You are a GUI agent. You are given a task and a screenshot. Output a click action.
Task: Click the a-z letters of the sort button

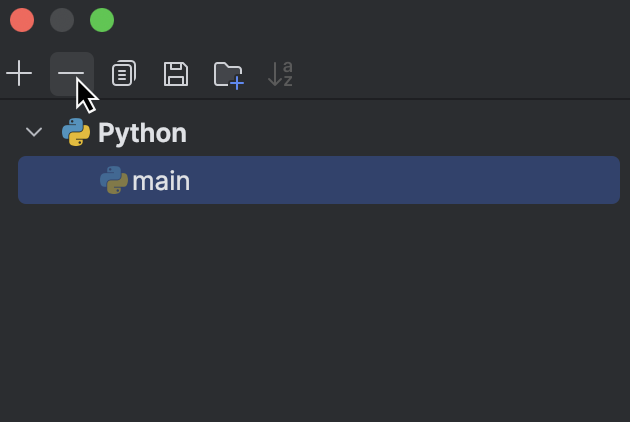pos(288,74)
